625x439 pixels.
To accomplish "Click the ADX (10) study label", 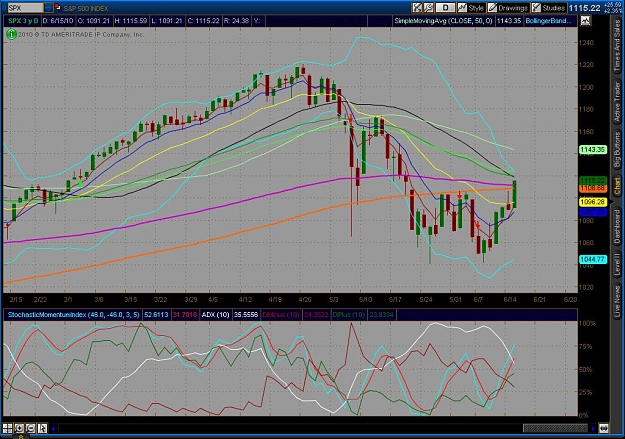I will point(215,315).
